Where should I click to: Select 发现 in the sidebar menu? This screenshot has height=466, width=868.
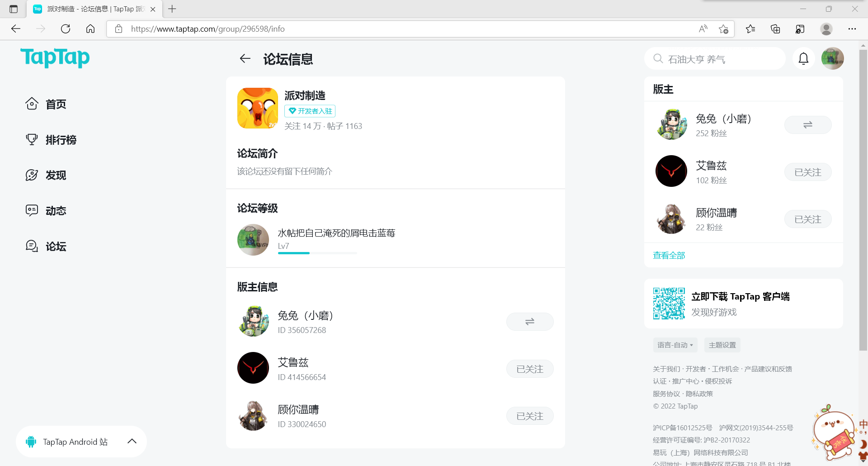tap(56, 175)
